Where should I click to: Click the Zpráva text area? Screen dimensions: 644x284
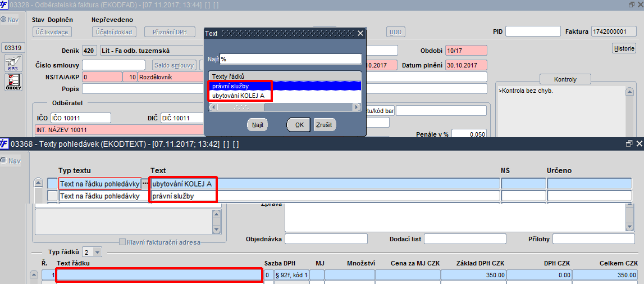point(455,217)
